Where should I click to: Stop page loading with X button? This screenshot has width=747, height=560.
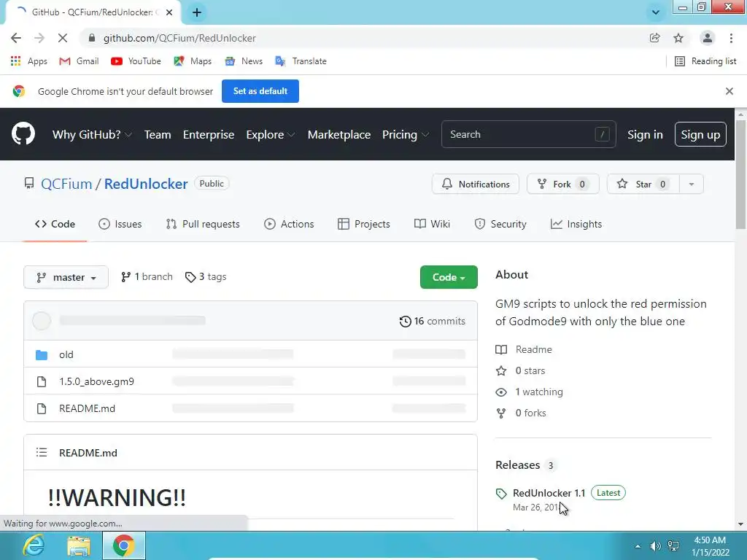point(63,38)
